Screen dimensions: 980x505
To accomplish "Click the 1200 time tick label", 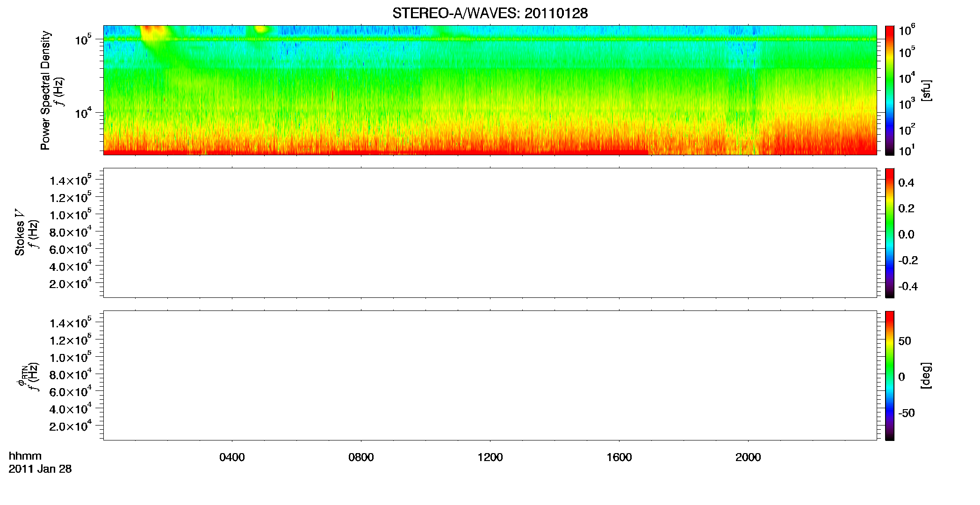I will [490, 457].
